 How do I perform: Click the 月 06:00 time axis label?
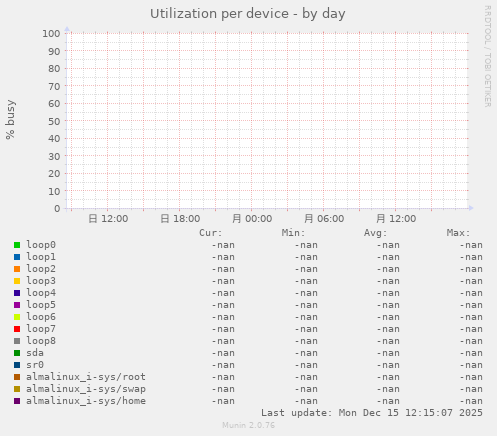pyautogui.click(x=324, y=219)
